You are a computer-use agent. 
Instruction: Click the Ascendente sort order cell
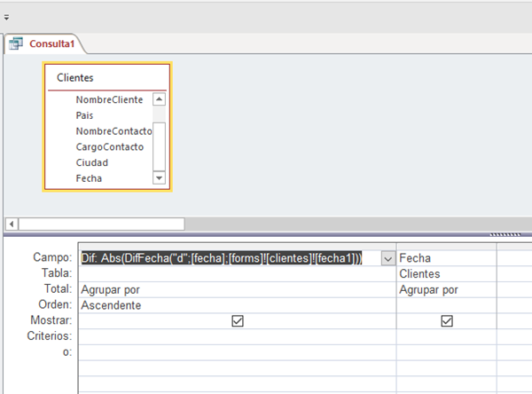pos(237,305)
